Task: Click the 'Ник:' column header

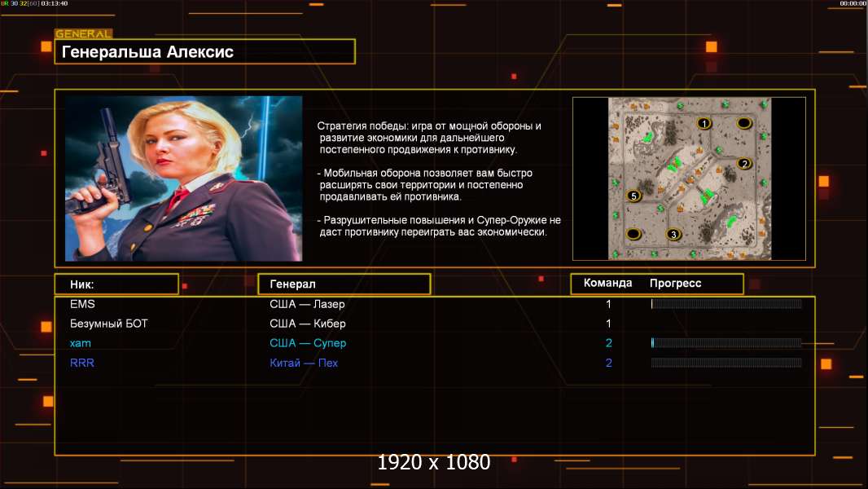Action: pyautogui.click(x=116, y=284)
